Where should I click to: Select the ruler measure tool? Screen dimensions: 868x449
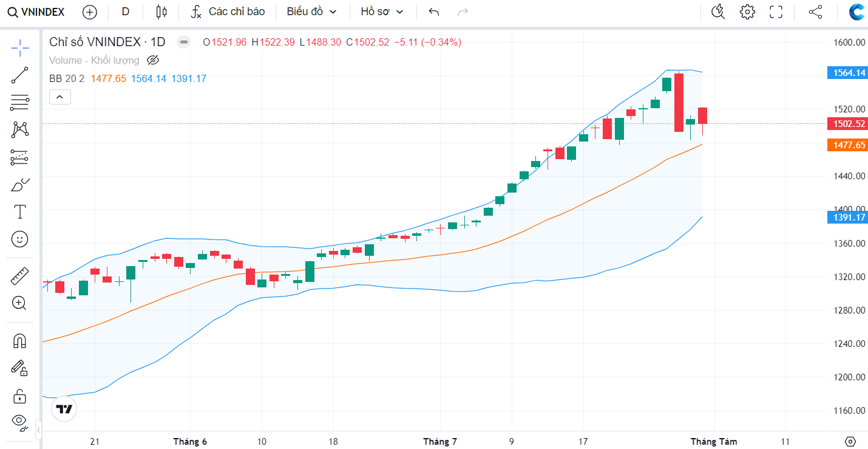[x=20, y=276]
